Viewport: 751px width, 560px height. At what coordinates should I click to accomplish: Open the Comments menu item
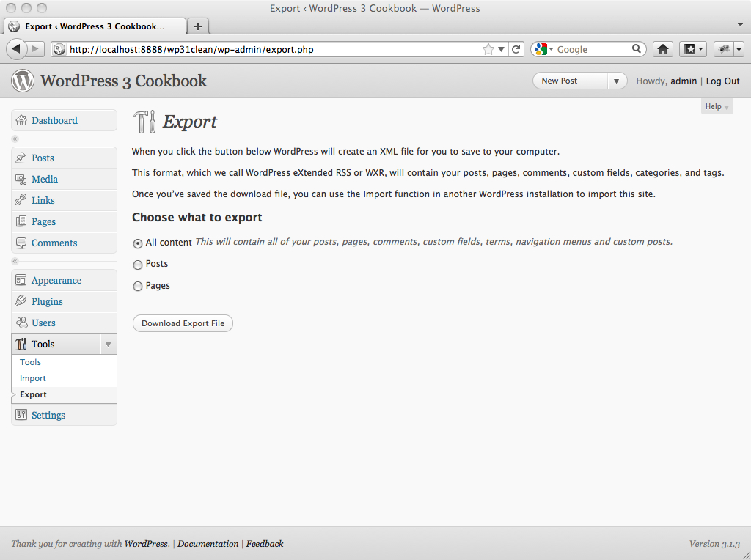(64, 243)
